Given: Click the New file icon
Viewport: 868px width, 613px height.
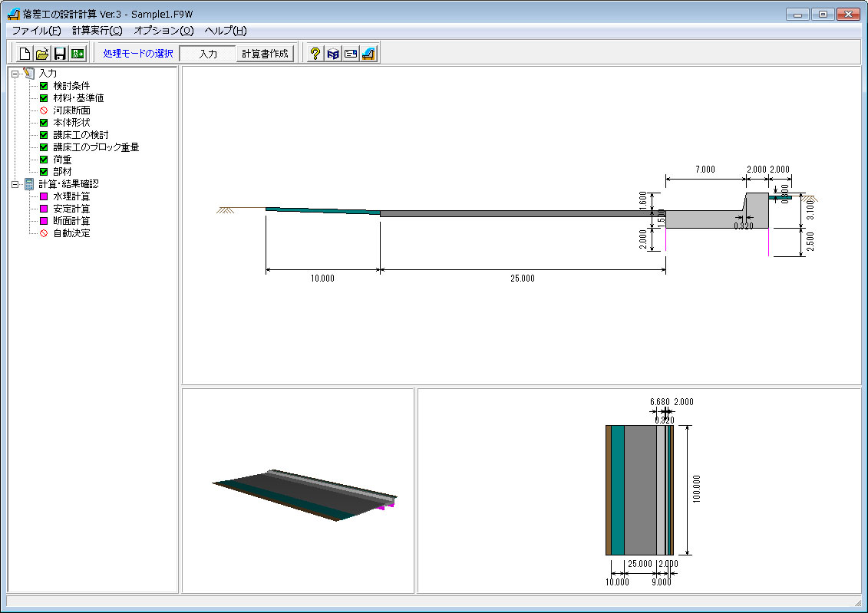Looking at the screenshot, I should click(x=25, y=54).
